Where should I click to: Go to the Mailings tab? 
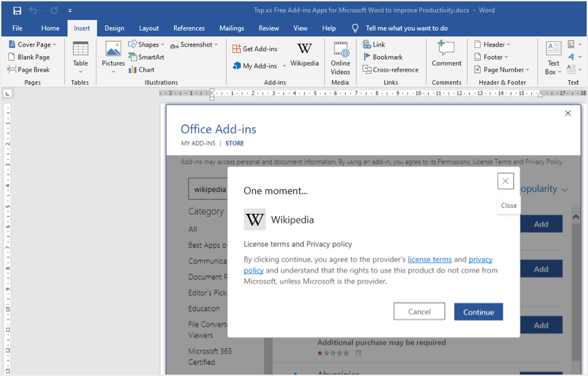point(232,28)
